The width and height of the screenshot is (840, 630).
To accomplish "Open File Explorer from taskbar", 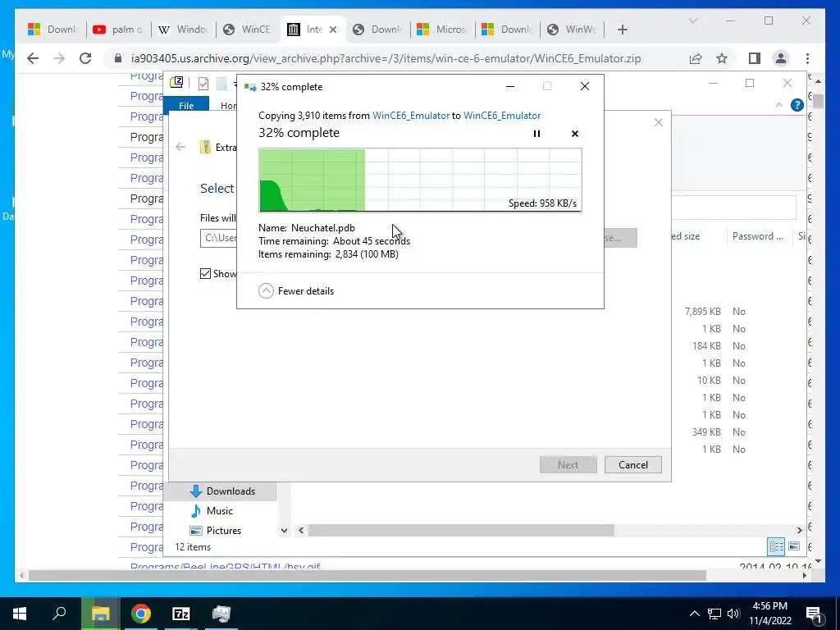I will [x=100, y=614].
